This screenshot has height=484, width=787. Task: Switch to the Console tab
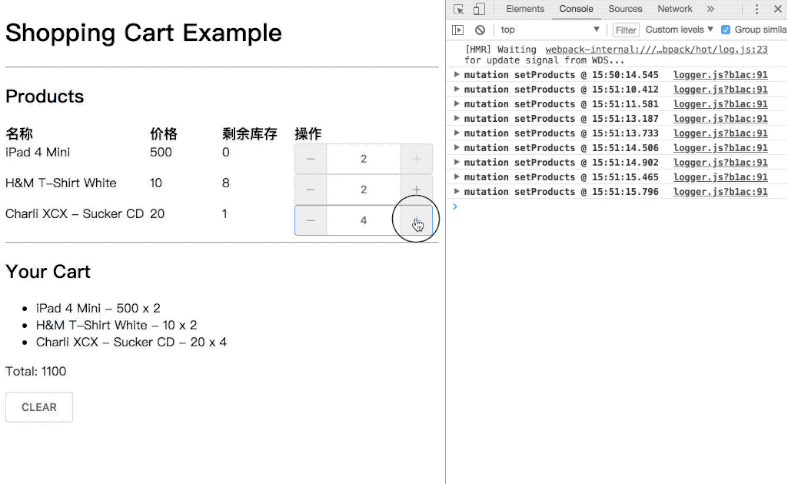tap(576, 9)
